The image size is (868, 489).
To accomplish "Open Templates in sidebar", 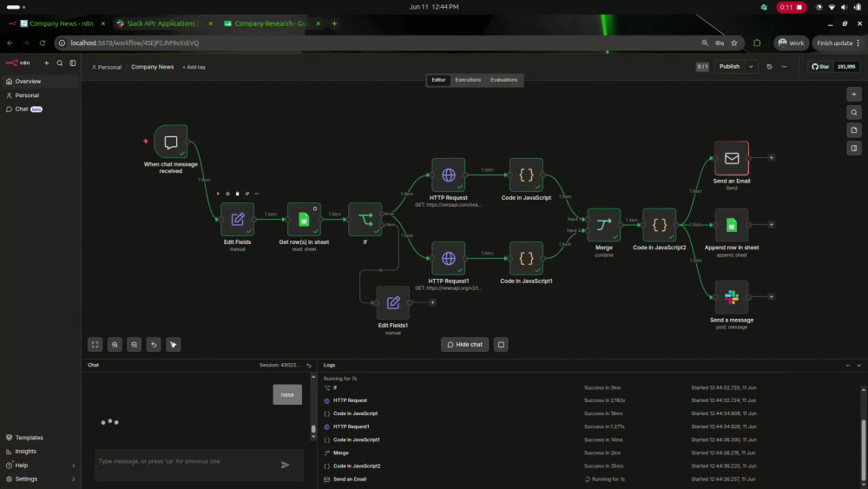I will point(40,438).
